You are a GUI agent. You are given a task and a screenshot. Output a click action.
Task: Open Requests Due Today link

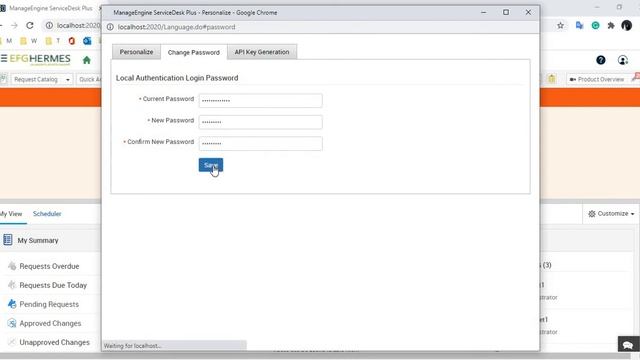tap(53, 285)
